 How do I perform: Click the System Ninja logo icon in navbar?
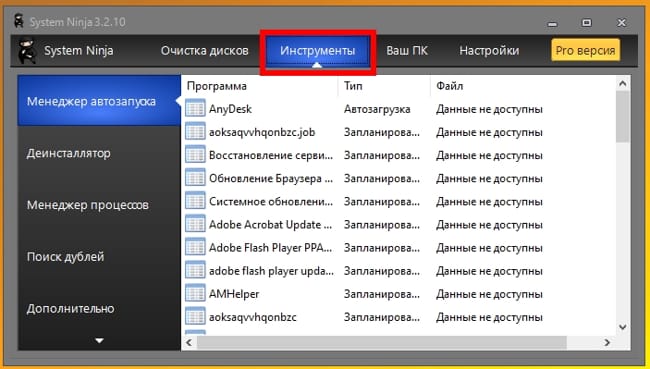(x=27, y=51)
